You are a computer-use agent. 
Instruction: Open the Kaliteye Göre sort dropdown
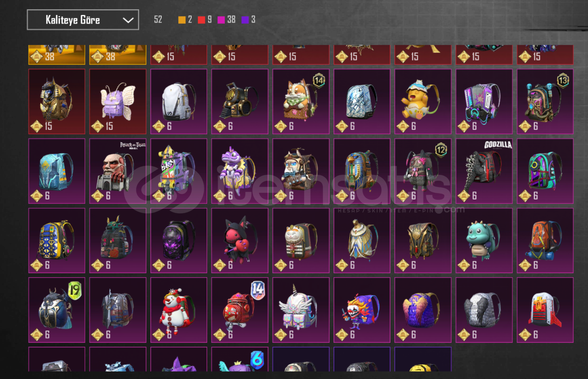click(83, 20)
